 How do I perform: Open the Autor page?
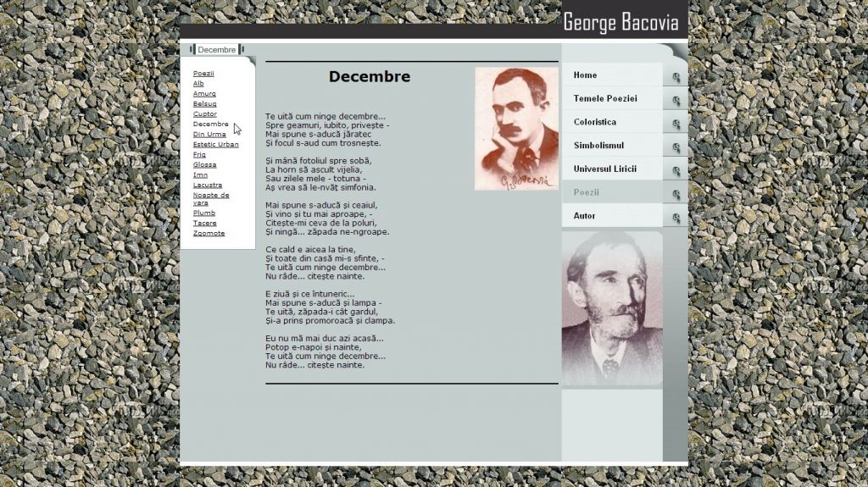(584, 216)
